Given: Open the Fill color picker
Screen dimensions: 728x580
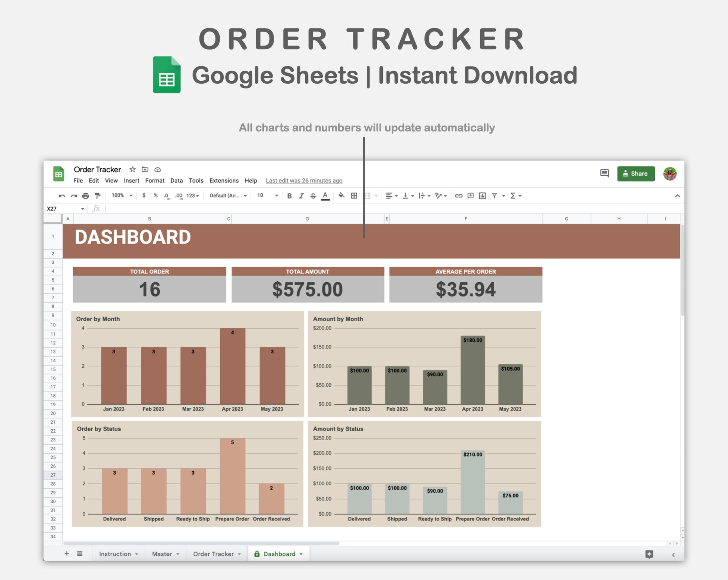Looking at the screenshot, I should coord(341,196).
